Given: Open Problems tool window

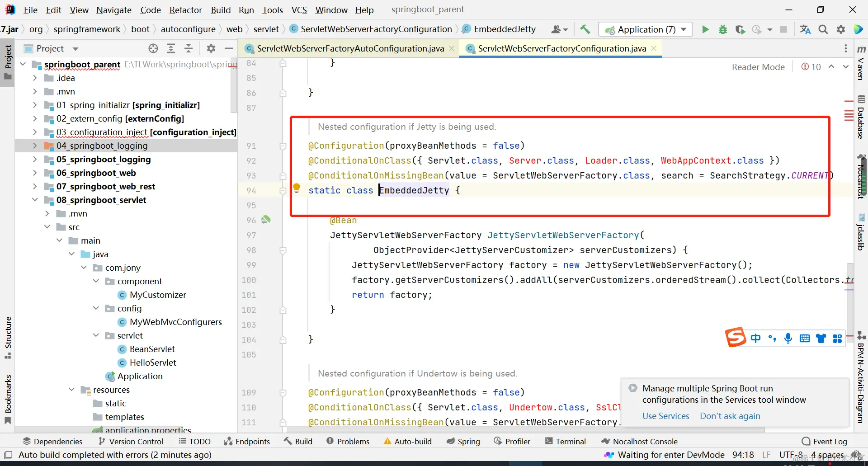Looking at the screenshot, I should tap(348, 441).
